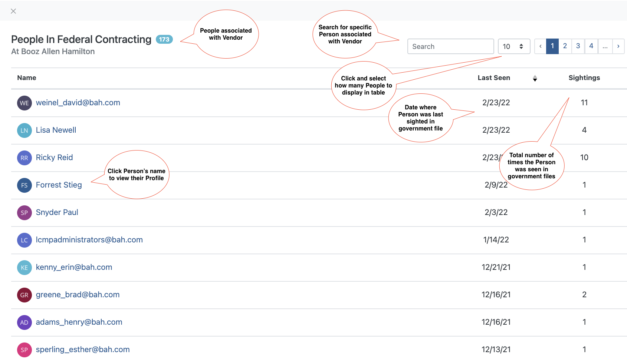Click sightings count 10 for Ricky Reid
The height and width of the screenshot is (364, 627).
pyautogui.click(x=584, y=158)
